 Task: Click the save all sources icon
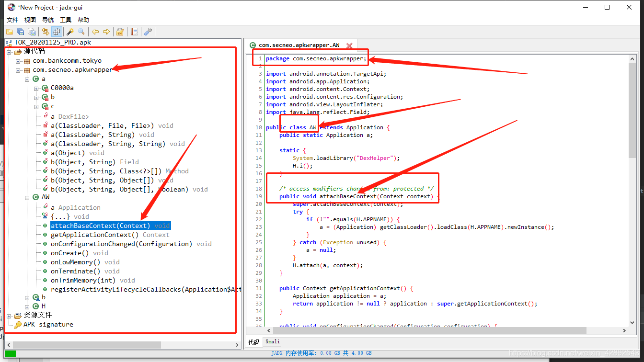[21, 32]
